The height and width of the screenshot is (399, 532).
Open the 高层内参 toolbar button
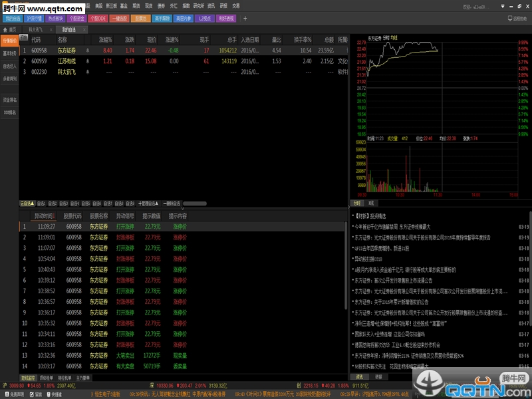[184, 19]
